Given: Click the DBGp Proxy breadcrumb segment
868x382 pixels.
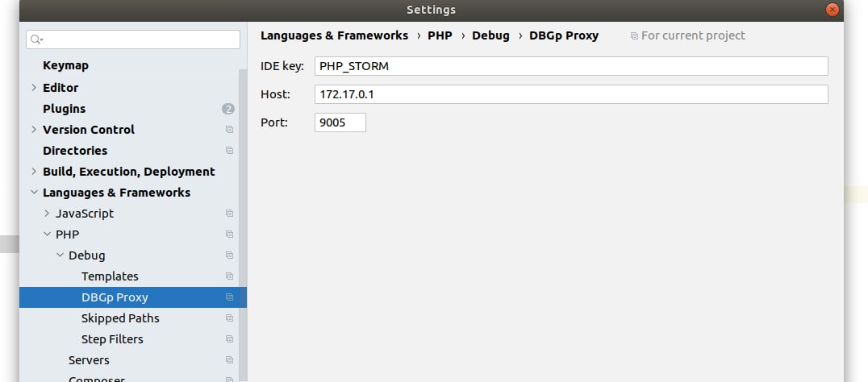Looking at the screenshot, I should tap(564, 35).
